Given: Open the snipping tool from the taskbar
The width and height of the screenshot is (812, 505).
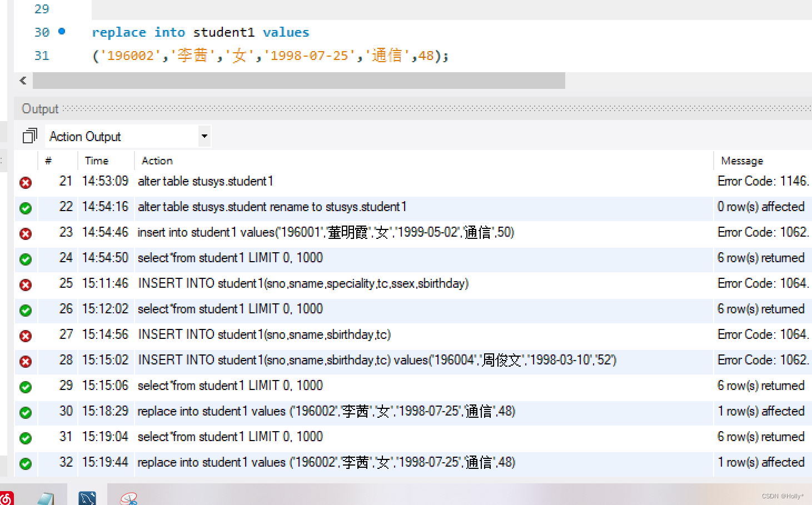Looking at the screenshot, I should [x=127, y=497].
